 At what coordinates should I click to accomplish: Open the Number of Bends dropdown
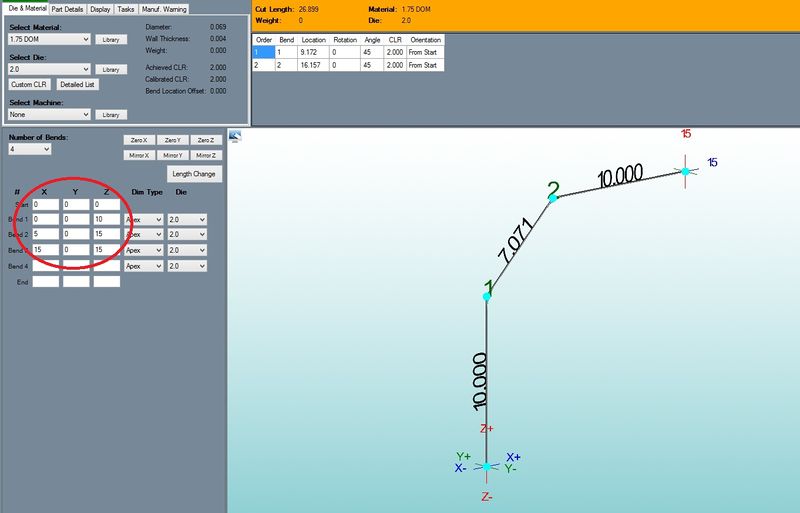(x=29, y=149)
